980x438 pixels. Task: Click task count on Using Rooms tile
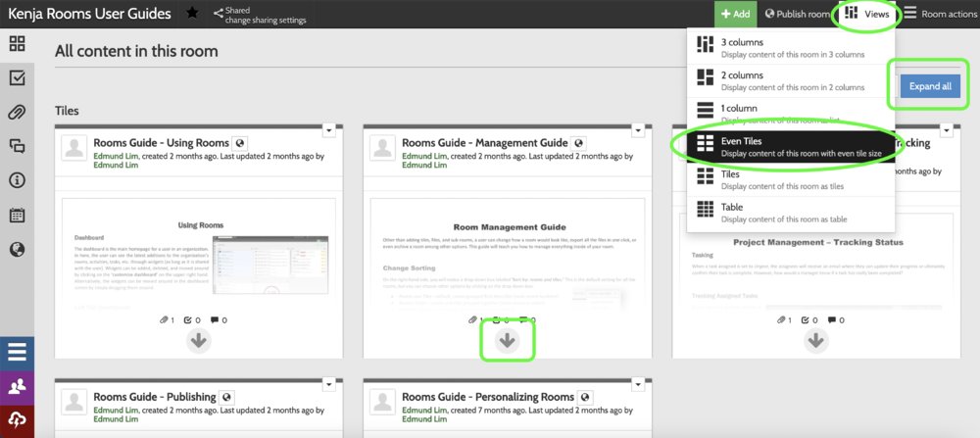[x=192, y=319]
